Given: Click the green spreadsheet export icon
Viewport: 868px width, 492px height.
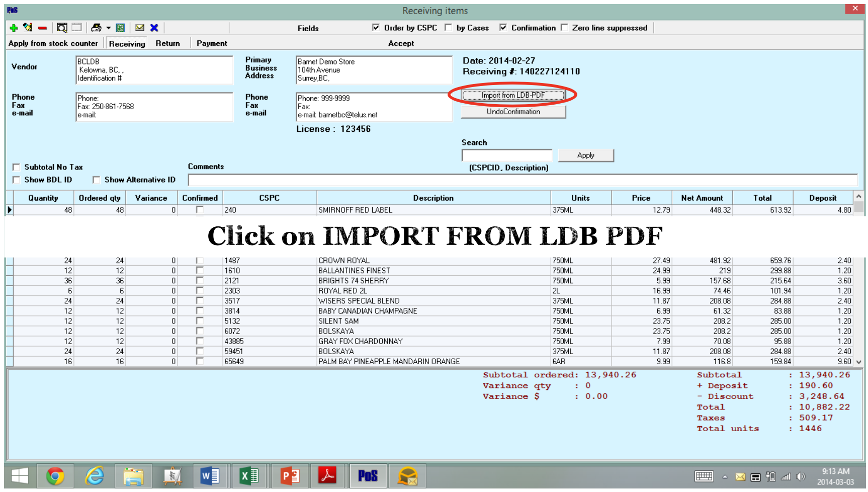Looking at the screenshot, I should tap(120, 28).
